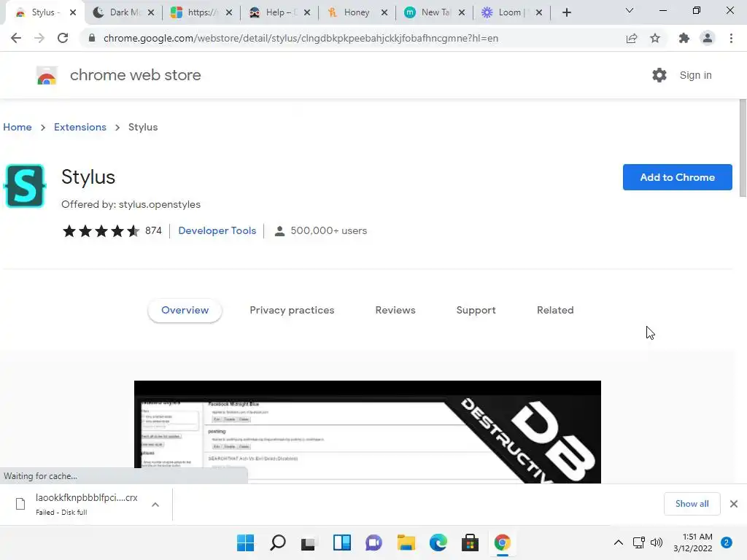Open File Explorer from taskbar
The width and height of the screenshot is (747, 560).
coord(406,542)
